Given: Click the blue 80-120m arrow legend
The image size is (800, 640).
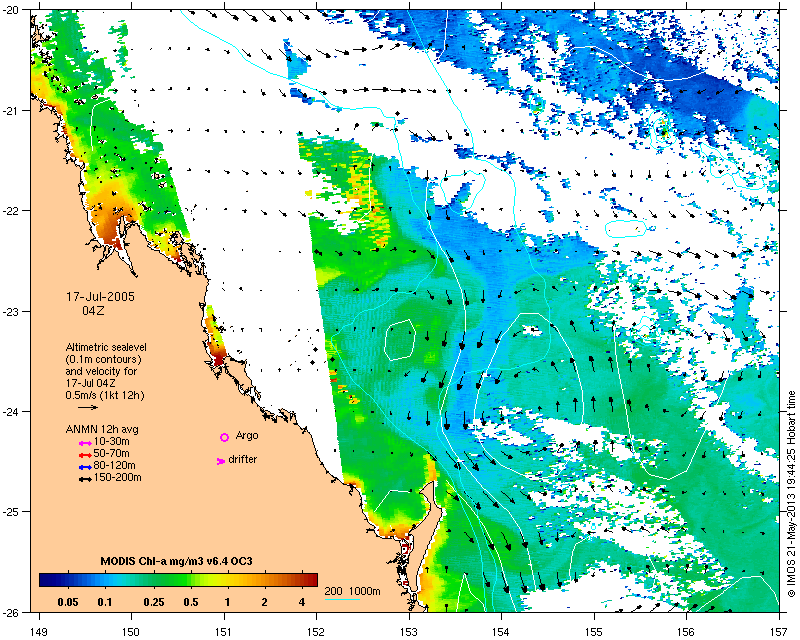Looking at the screenshot, I should [85, 467].
